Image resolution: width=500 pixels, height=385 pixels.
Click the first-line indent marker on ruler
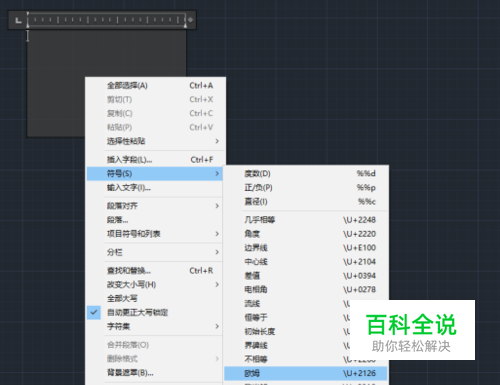click(28, 15)
